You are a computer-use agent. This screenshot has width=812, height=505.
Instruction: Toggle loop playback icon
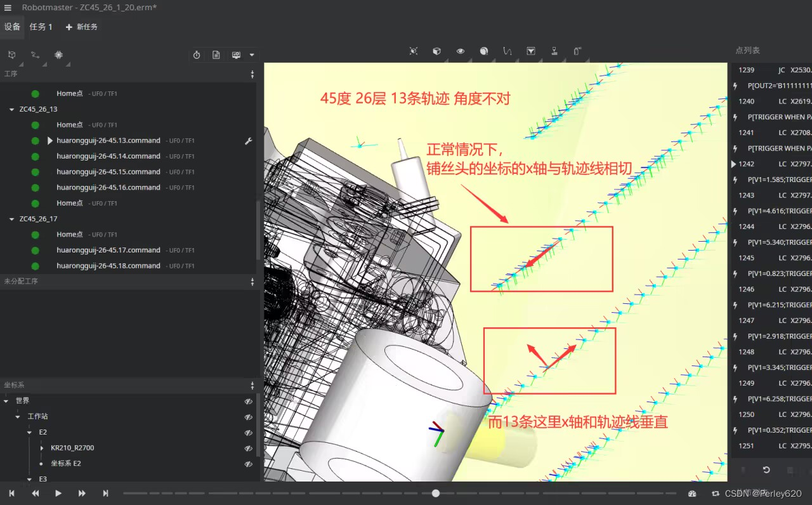[x=716, y=493]
